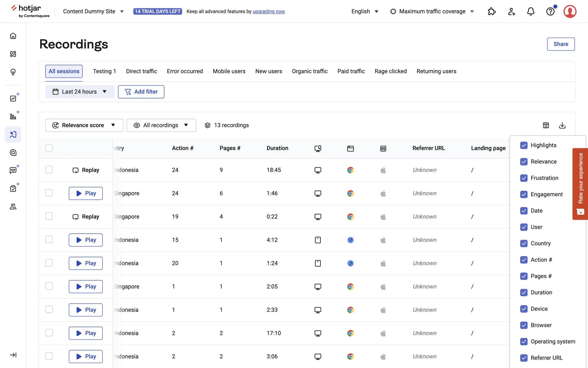Tick the select-all recordings header checkbox
Viewport: 588px width, 368px height.
click(49, 148)
